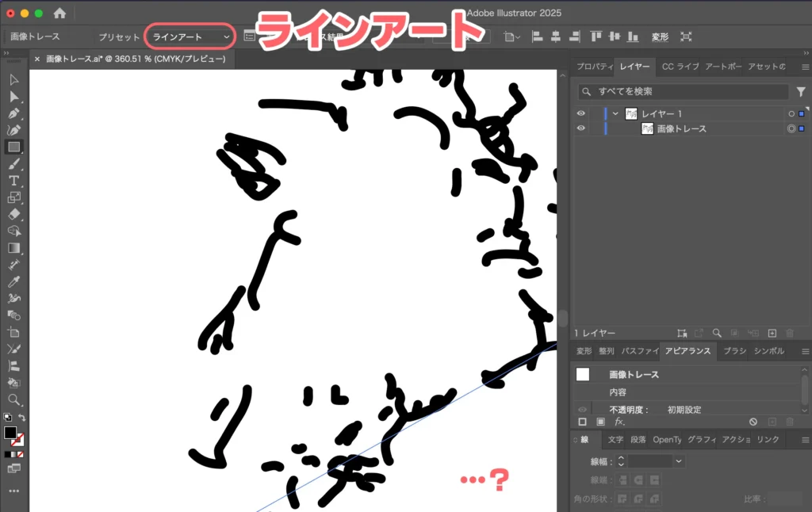Viewport: 812px width, 512px height.
Task: Toggle visibility of the 画像トレース layer
Action: click(581, 128)
